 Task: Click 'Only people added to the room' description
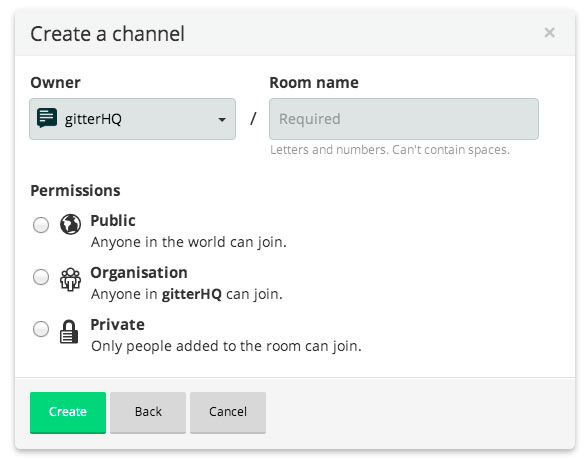(x=226, y=346)
